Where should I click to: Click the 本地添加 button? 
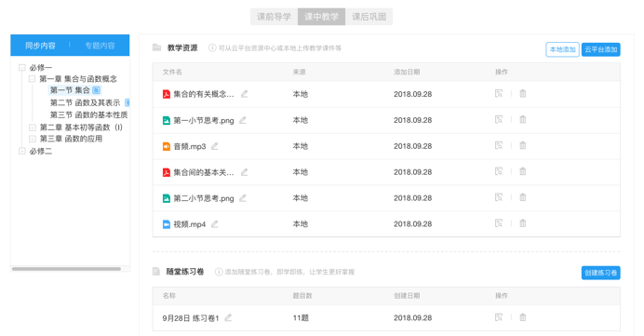click(562, 49)
